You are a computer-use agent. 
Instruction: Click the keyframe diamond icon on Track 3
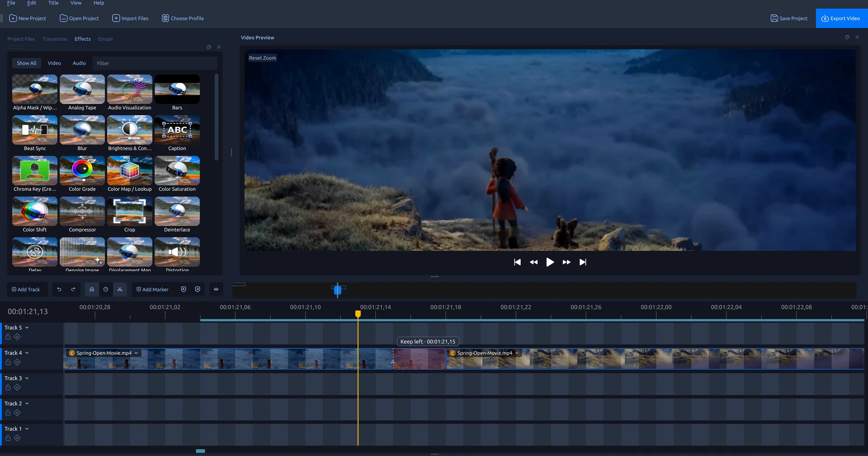point(17,387)
